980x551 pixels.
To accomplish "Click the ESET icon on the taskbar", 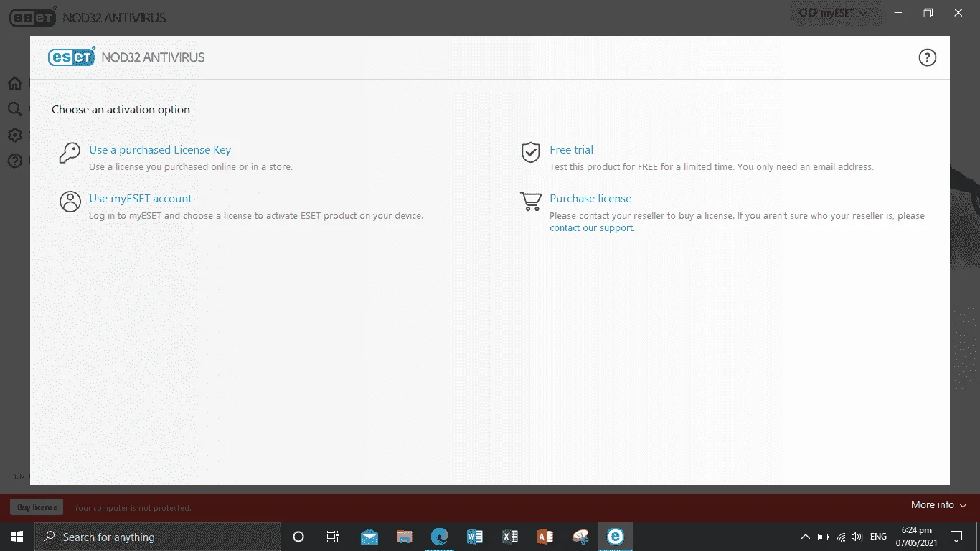I will 616,537.
